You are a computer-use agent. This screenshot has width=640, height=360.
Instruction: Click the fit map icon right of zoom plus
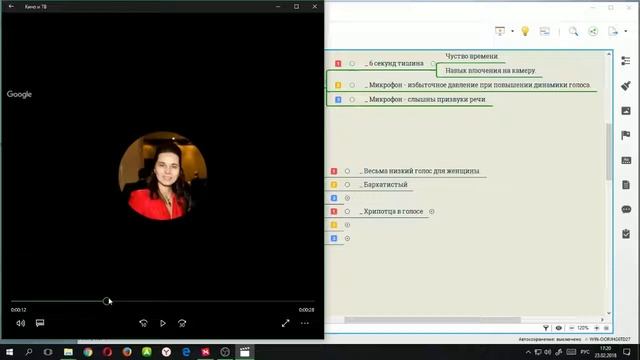(606, 328)
